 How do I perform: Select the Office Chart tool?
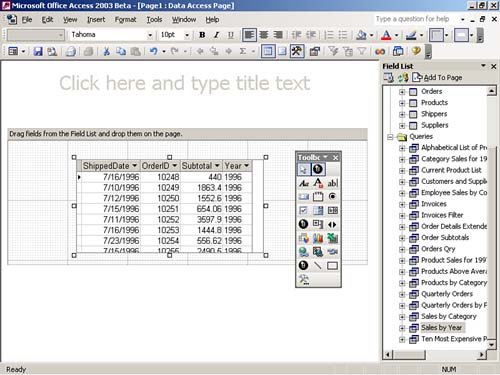pos(318,238)
